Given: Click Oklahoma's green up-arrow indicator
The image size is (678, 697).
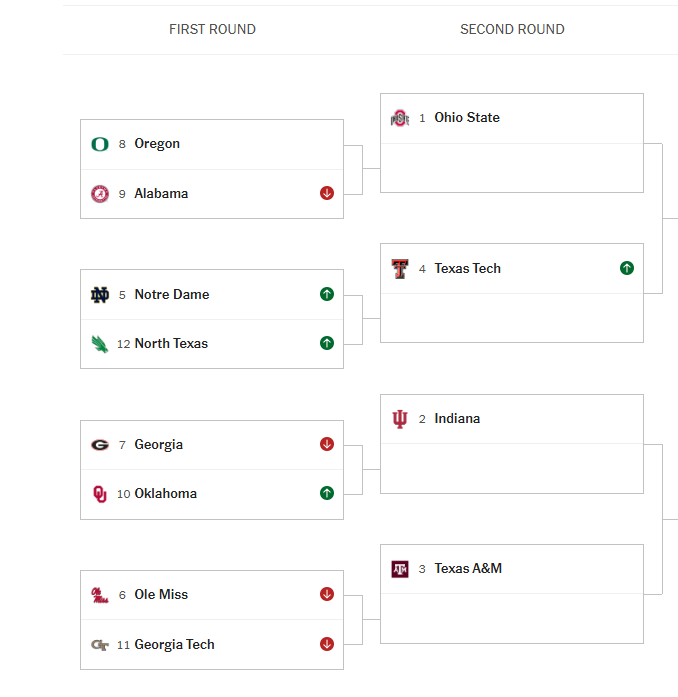Looking at the screenshot, I should [x=327, y=493].
